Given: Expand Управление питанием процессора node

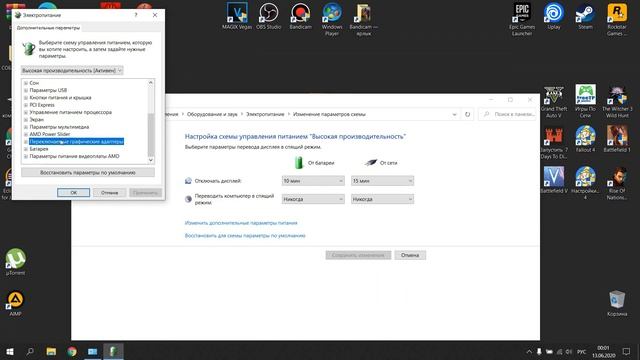Looking at the screenshot, I should pyautogui.click(x=26, y=112).
